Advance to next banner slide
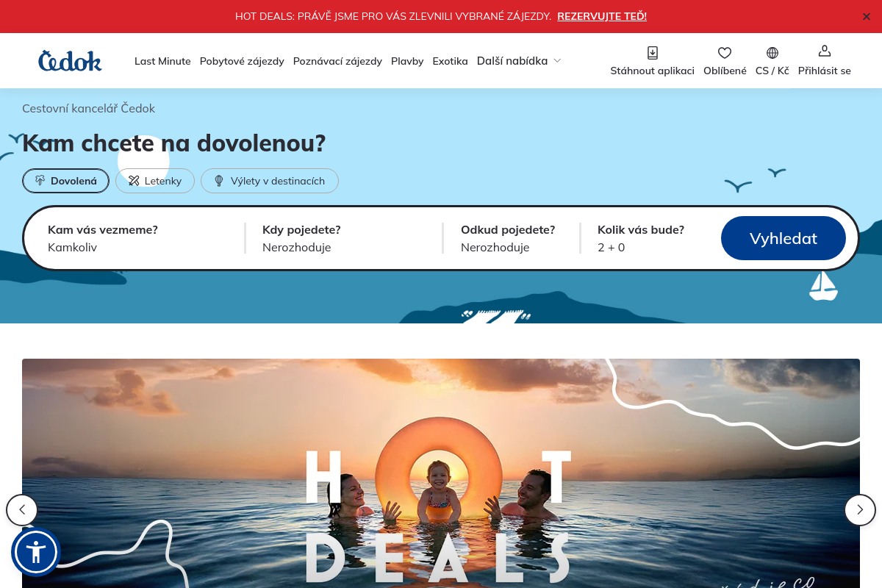The height and width of the screenshot is (588, 882). click(860, 509)
